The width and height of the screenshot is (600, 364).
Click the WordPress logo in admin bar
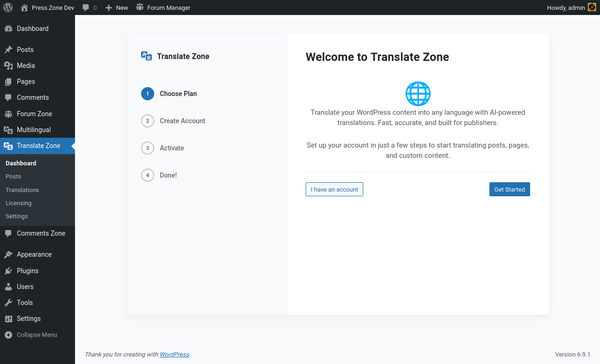8,7
